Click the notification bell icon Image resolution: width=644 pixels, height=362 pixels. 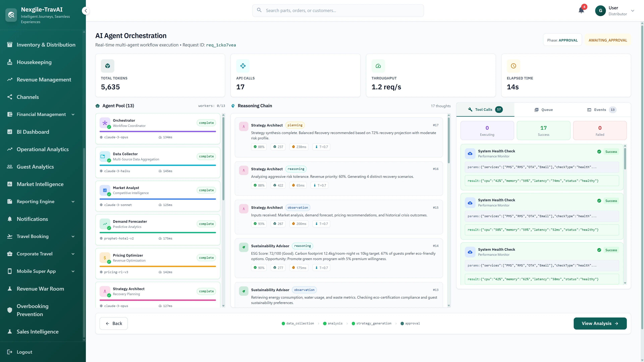[581, 11]
